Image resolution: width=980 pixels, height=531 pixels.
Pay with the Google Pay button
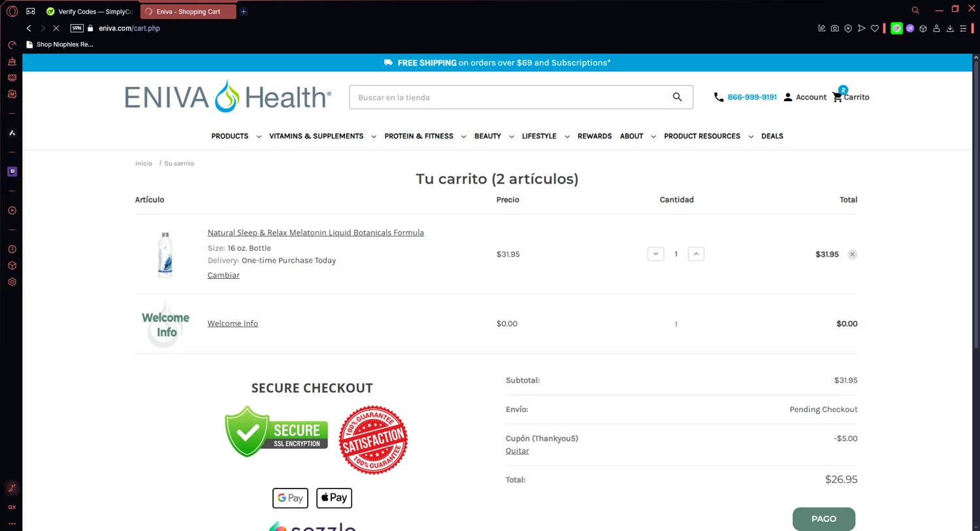click(x=290, y=498)
